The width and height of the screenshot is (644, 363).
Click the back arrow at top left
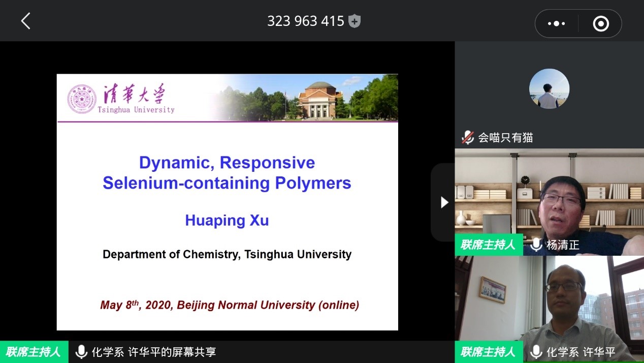(25, 21)
